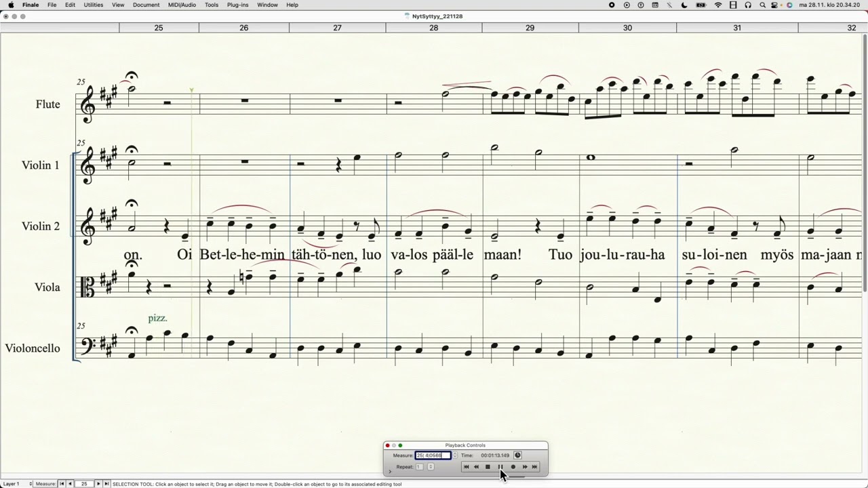
Task: Open the Utilities menu
Action: (94, 5)
